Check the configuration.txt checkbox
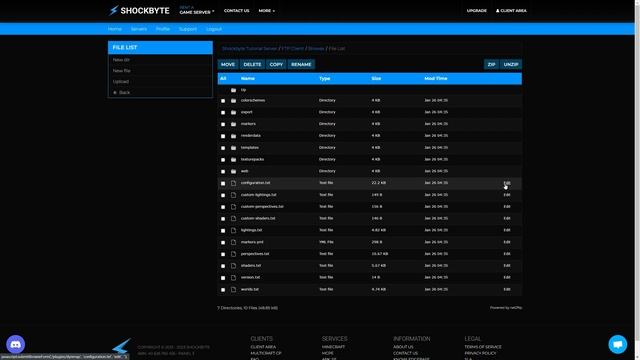The width and height of the screenshot is (640, 360). 223,184
